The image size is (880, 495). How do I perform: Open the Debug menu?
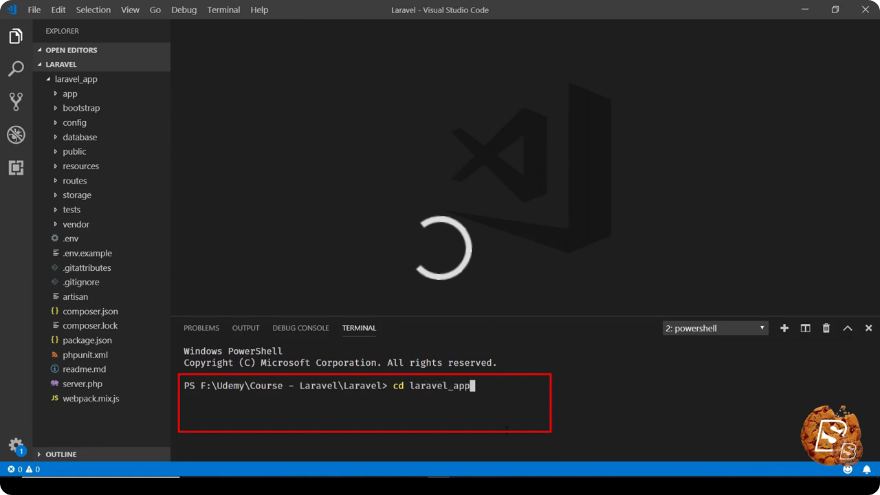point(184,10)
